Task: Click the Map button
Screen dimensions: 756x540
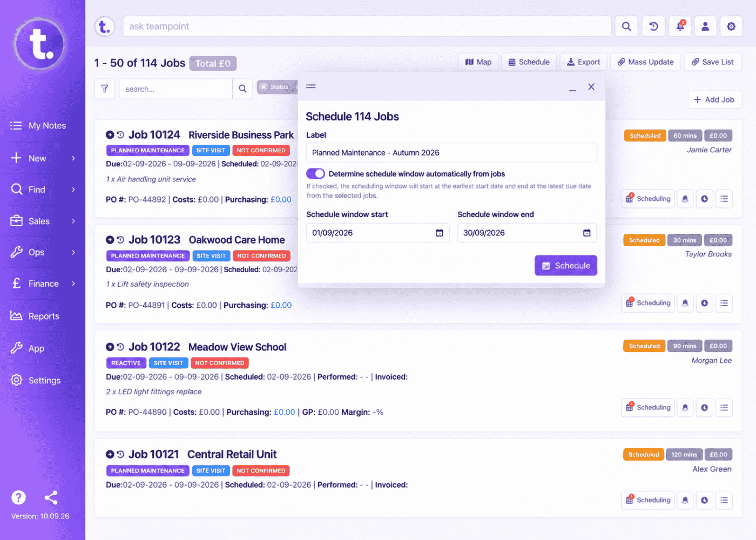Action: [478, 62]
